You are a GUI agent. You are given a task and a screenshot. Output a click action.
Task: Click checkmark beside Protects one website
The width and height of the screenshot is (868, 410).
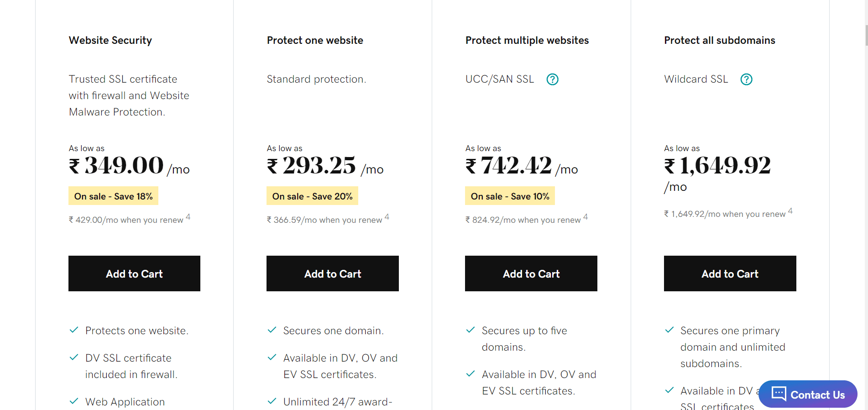click(74, 330)
